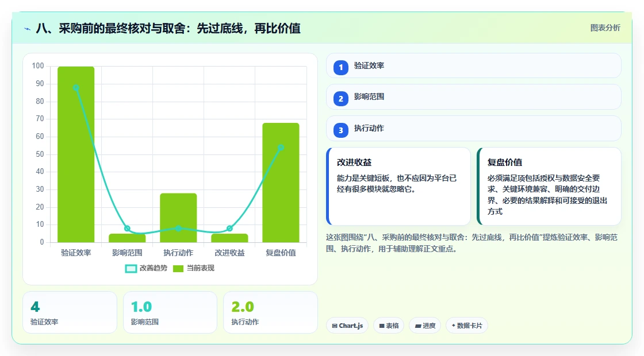Click the blue number 3 badge
The image size is (644, 356).
click(x=340, y=130)
